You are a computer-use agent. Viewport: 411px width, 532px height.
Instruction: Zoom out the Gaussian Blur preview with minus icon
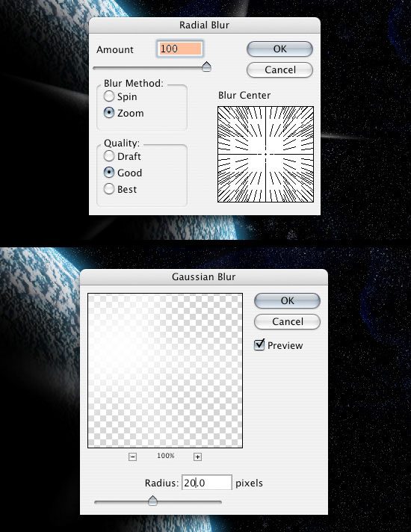[x=133, y=457]
